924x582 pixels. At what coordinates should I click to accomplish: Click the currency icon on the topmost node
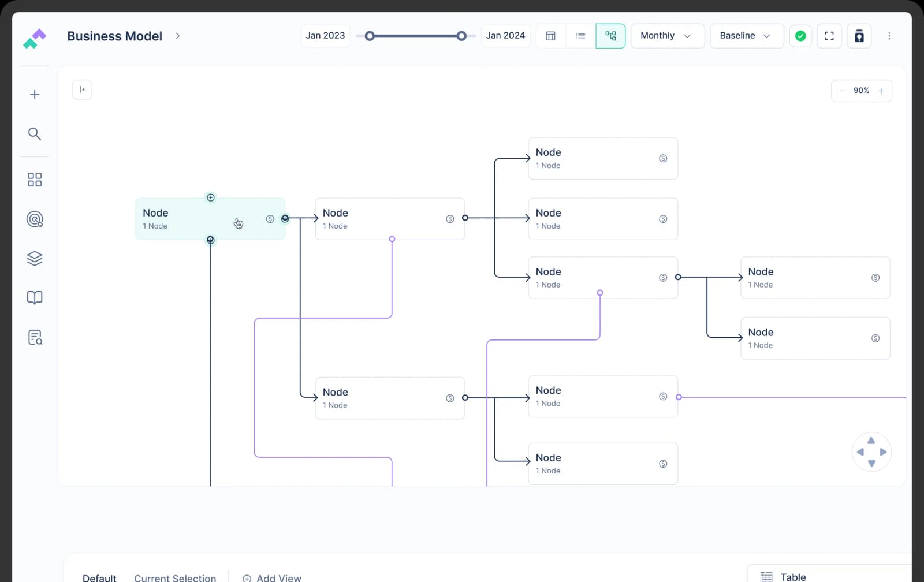click(663, 158)
